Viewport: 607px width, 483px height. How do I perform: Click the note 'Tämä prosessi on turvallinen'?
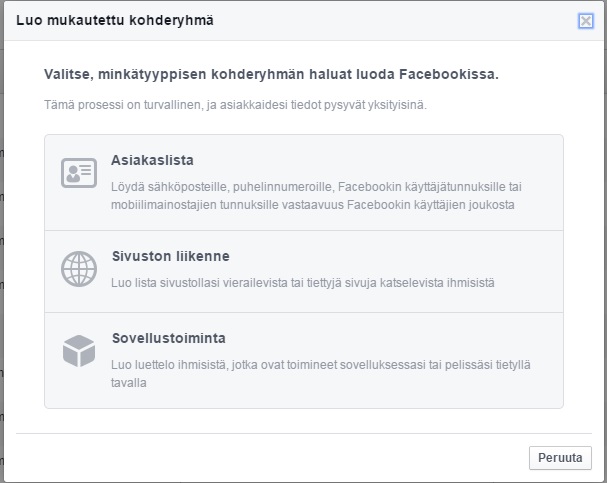235,105
